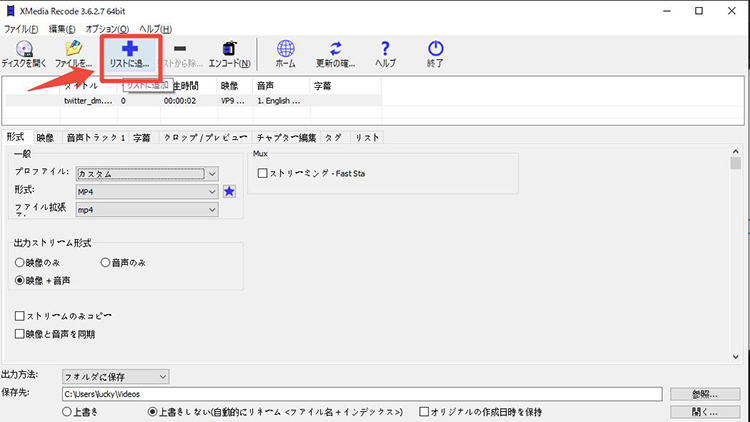Expand the ファイル拡張子 mp4 dropdown
750x422 pixels.
[212, 210]
